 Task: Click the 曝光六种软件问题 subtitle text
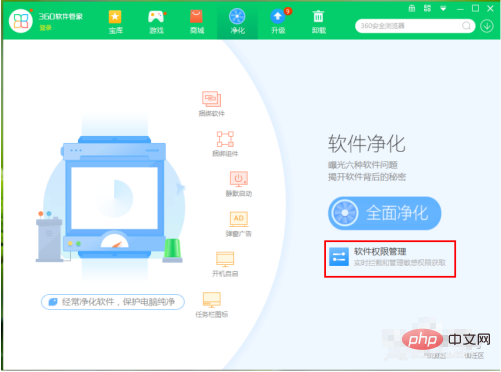pos(363,165)
